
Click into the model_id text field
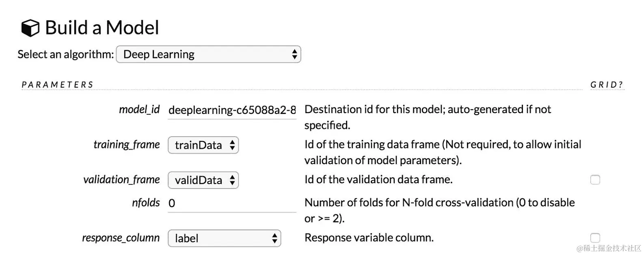pos(232,110)
